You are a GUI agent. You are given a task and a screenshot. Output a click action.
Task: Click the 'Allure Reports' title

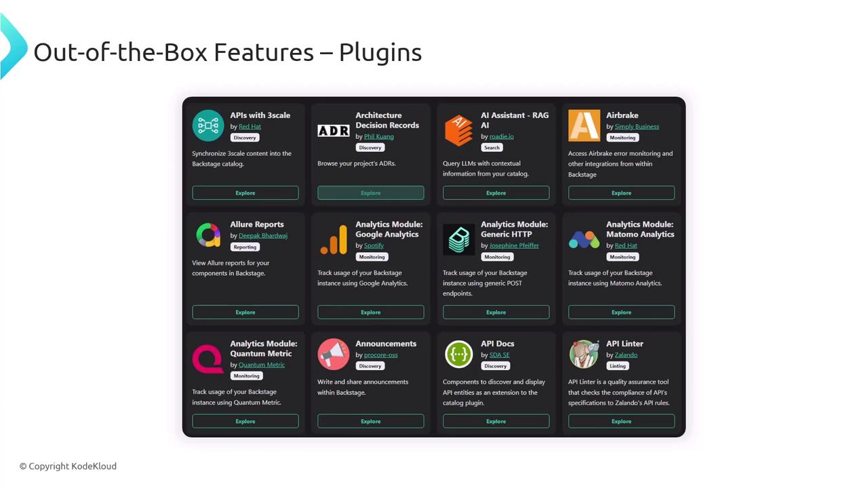(x=257, y=224)
